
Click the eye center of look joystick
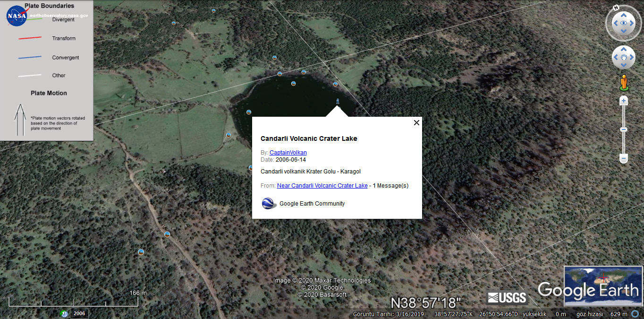[x=624, y=23]
